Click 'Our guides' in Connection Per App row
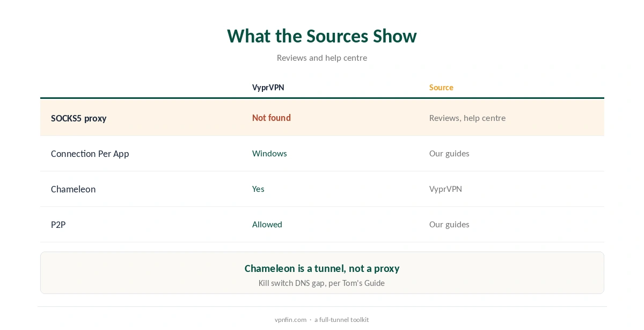 pos(449,153)
